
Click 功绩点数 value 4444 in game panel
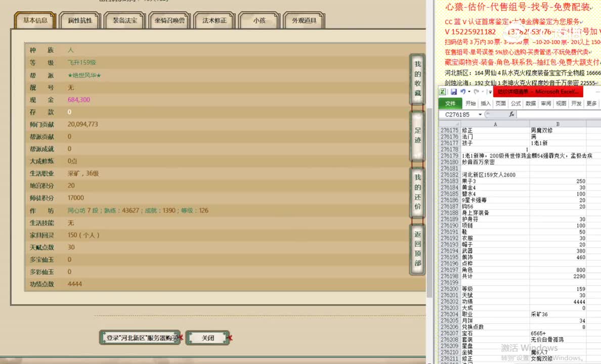coord(75,284)
